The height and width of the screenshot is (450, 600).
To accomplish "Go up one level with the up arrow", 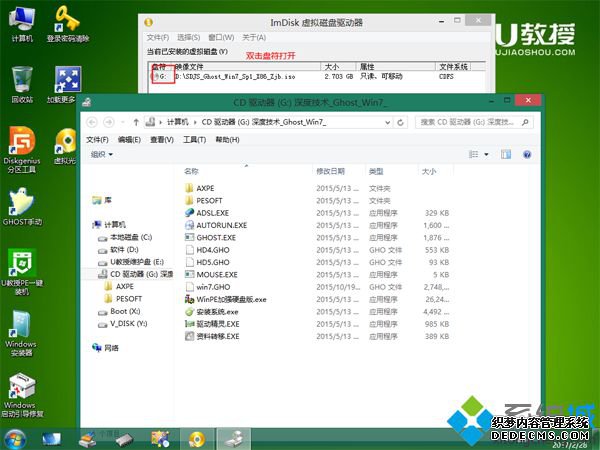I will tap(136, 122).
